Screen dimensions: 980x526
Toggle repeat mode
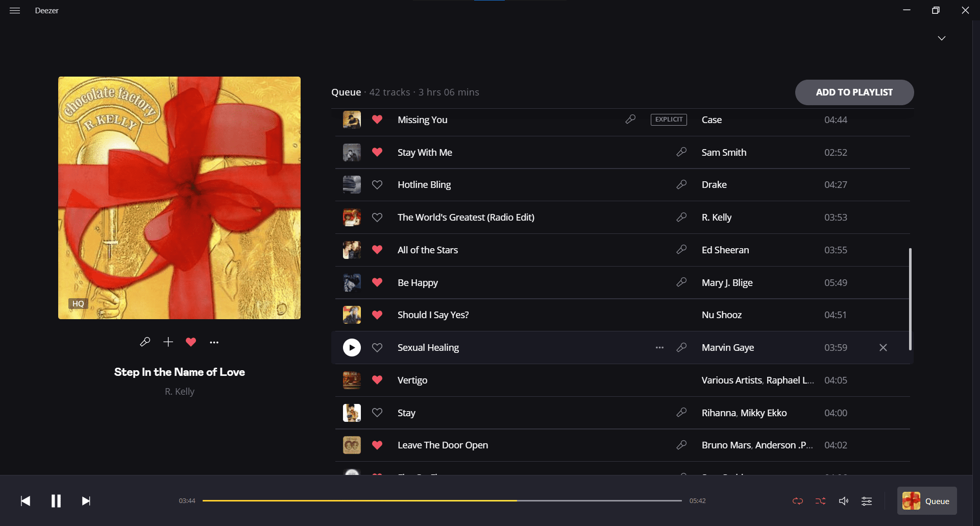pos(798,501)
